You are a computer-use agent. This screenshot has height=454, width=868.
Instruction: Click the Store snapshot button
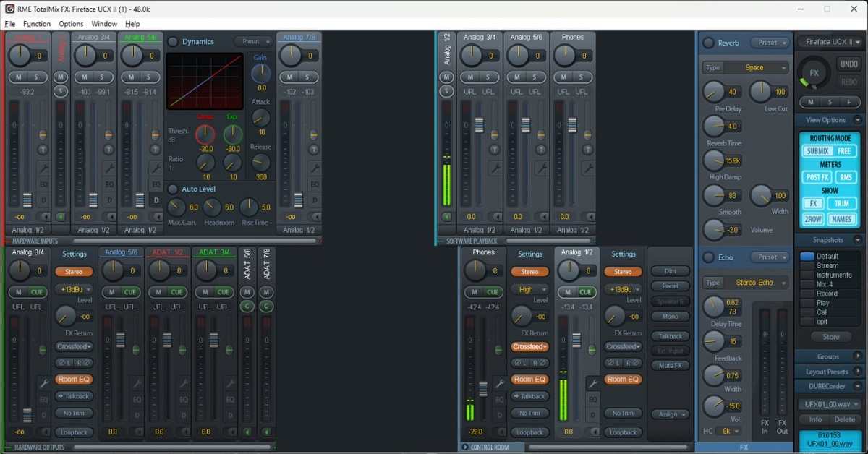coord(831,337)
